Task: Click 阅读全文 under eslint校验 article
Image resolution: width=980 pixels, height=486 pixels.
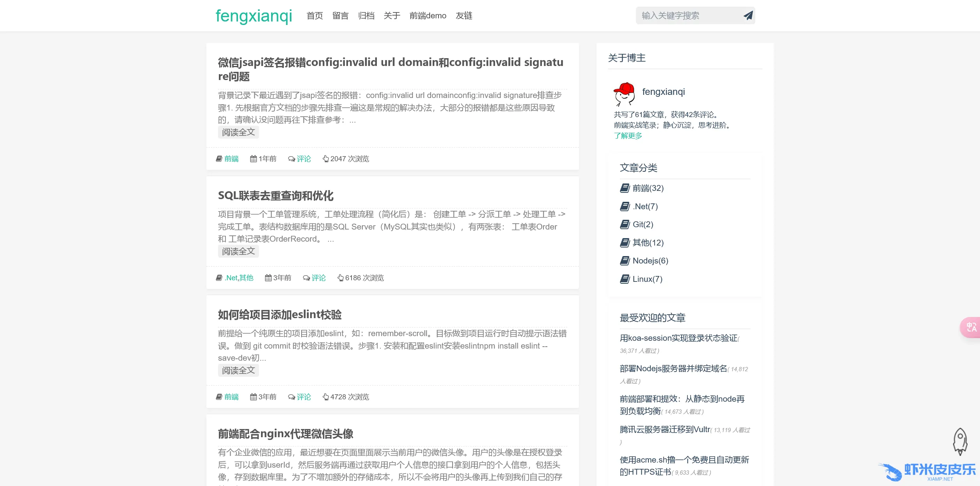Action: (x=238, y=370)
